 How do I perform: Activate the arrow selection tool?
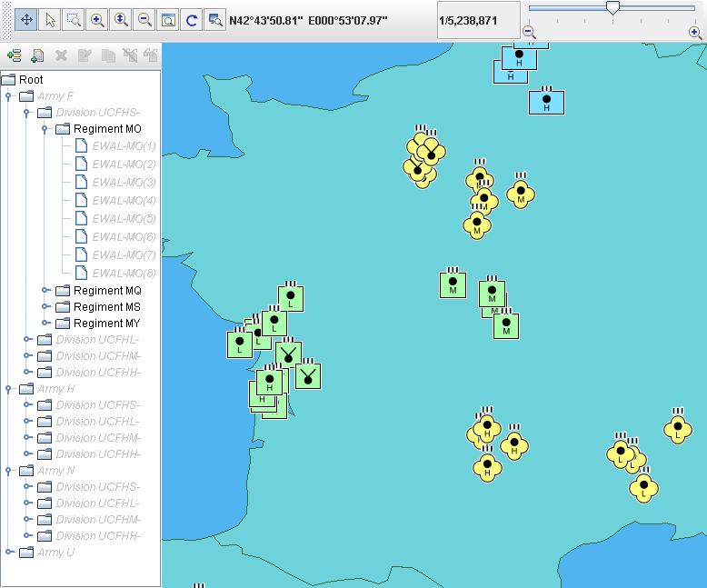[x=50, y=19]
